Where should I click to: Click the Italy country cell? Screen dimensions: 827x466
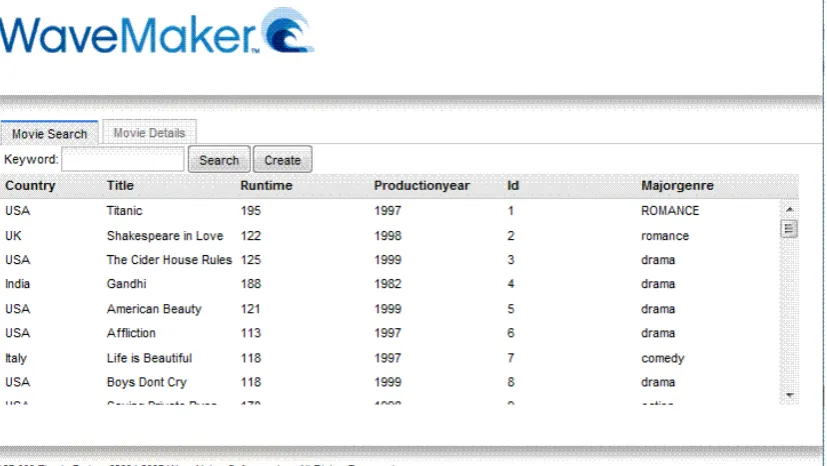(x=16, y=358)
